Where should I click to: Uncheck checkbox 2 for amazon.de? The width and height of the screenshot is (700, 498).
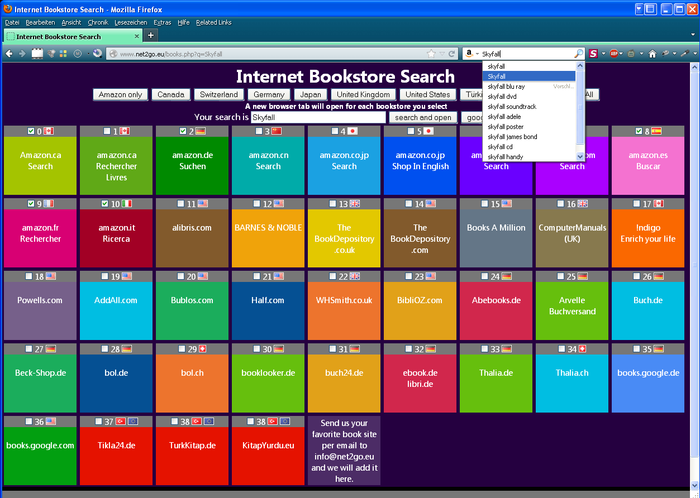[183, 131]
